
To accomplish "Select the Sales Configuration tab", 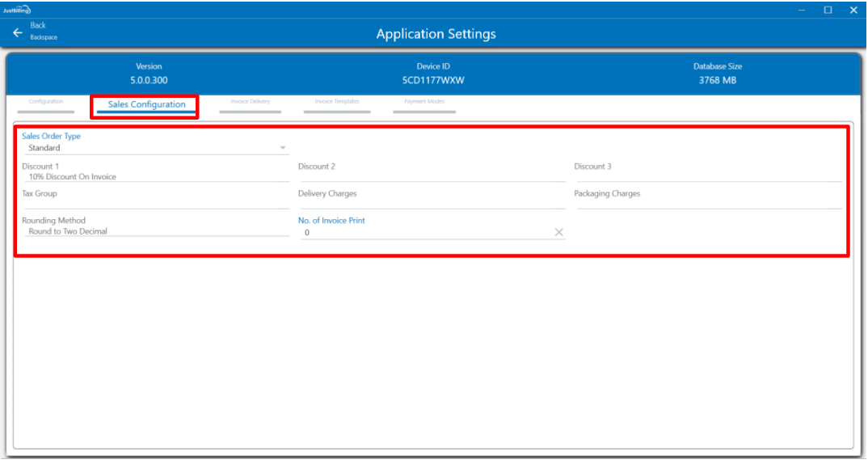I will [146, 105].
